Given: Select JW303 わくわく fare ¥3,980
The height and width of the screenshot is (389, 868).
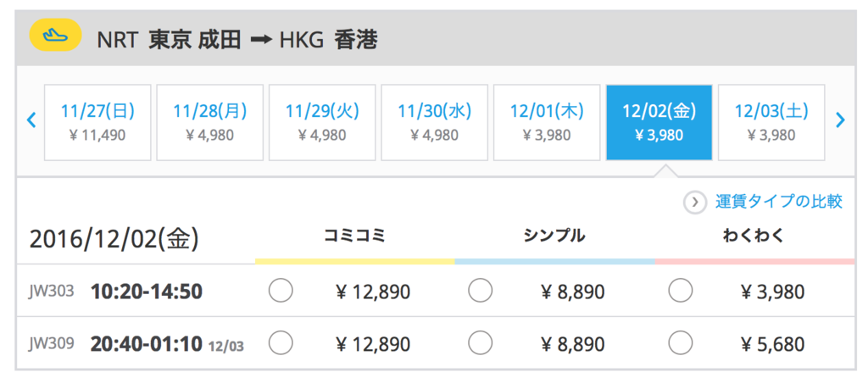Looking at the screenshot, I should (x=681, y=291).
